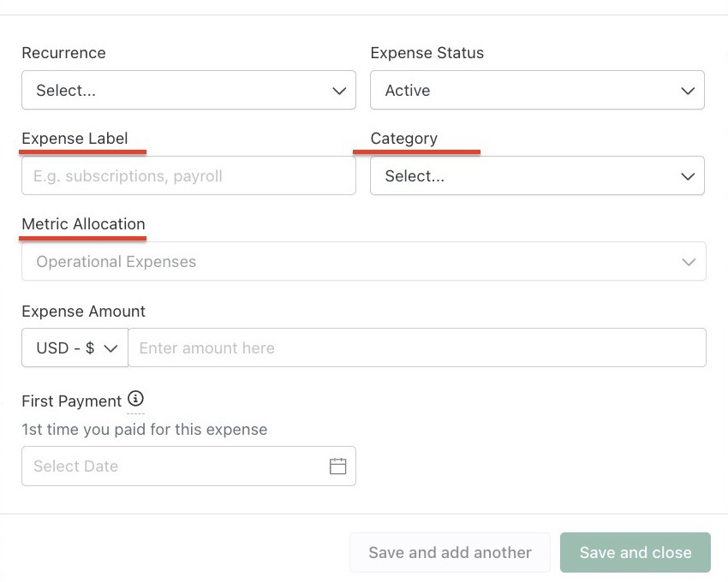This screenshot has width=728, height=582.
Task: Click the Metric Allocation heading
Action: [84, 224]
